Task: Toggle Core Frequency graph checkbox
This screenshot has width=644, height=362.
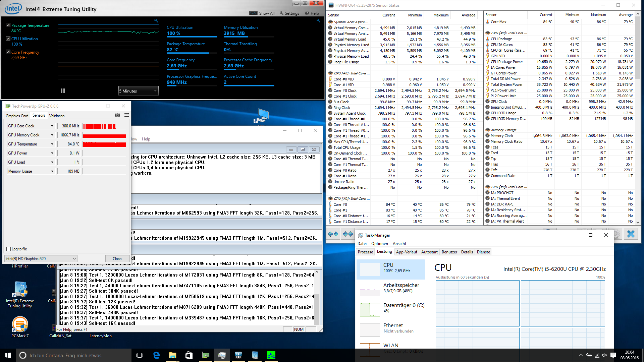Action: pyautogui.click(x=8, y=52)
